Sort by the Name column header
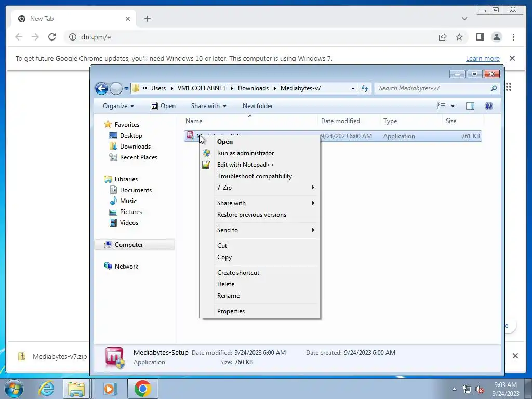The width and height of the screenshot is (532, 399). [x=250, y=121]
